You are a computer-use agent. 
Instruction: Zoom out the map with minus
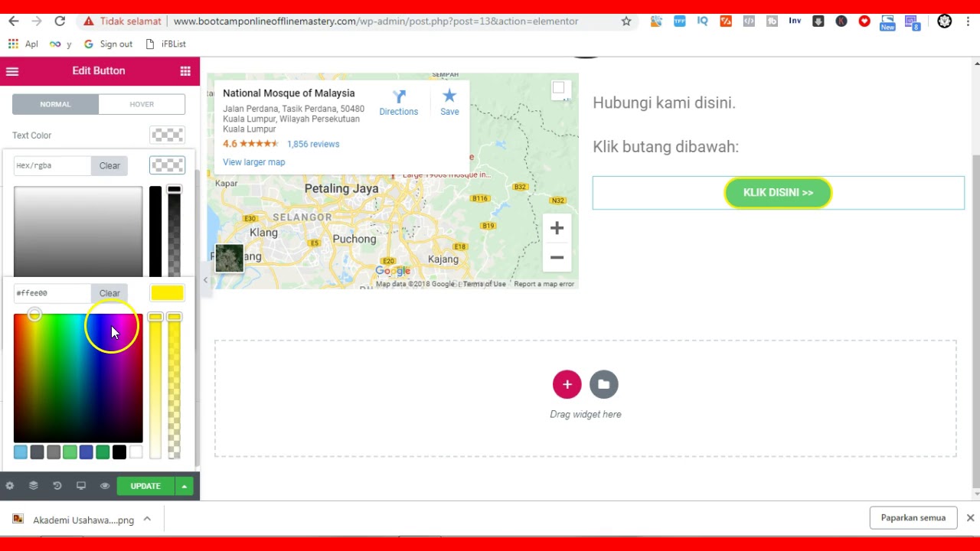point(557,257)
